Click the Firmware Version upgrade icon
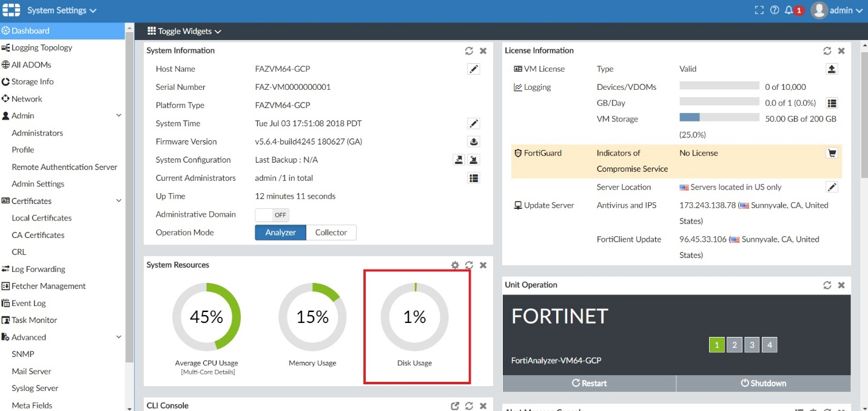The height and width of the screenshot is (411, 868). click(474, 142)
